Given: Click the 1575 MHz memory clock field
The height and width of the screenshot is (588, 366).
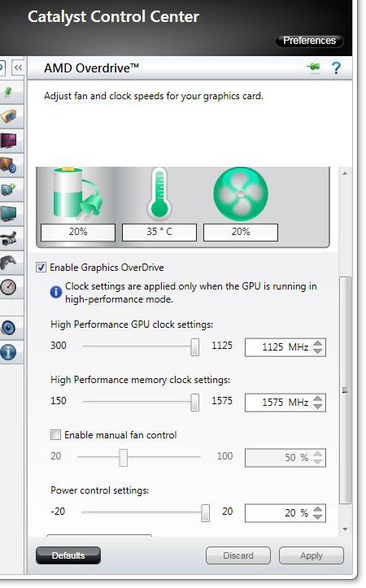Looking at the screenshot, I should coord(285,403).
